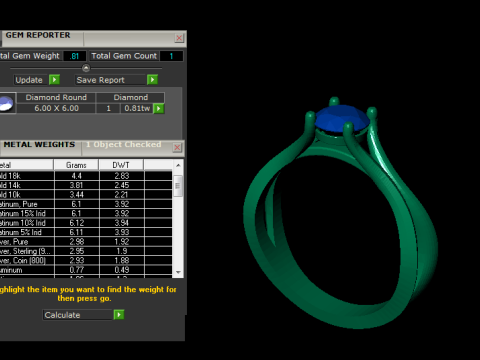Image resolution: width=480 pixels, height=360 pixels.
Task: Click the METAL WEIGHTS panel title
Action: 39,144
